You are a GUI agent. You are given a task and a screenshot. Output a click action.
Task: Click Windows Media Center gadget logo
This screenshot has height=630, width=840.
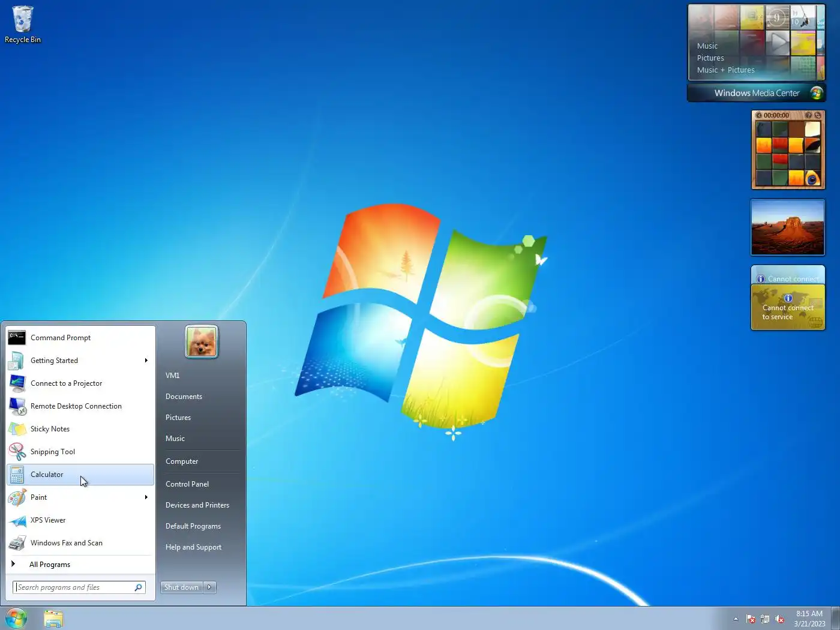tap(816, 93)
